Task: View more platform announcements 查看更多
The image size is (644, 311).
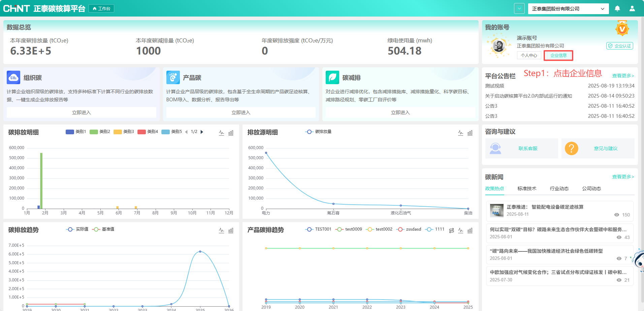Action: pos(623,76)
